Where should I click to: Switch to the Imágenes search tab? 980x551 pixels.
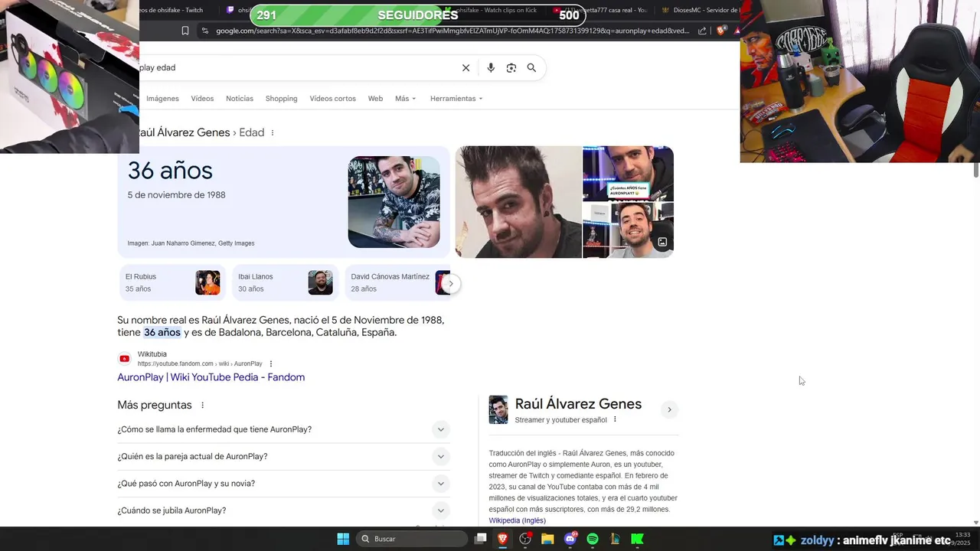[162, 99]
